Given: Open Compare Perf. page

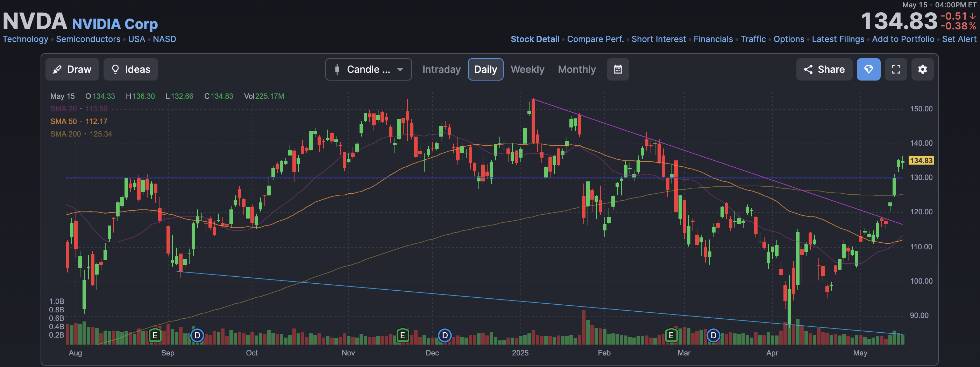Looking at the screenshot, I should pyautogui.click(x=595, y=39).
